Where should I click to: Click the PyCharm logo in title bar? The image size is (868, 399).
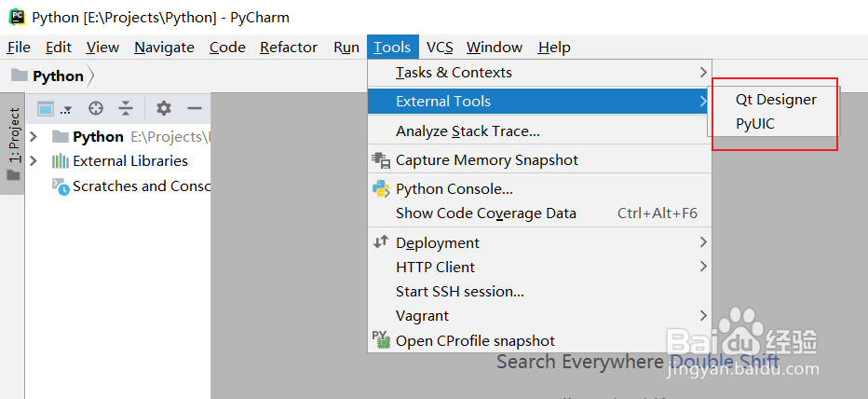coord(17,17)
